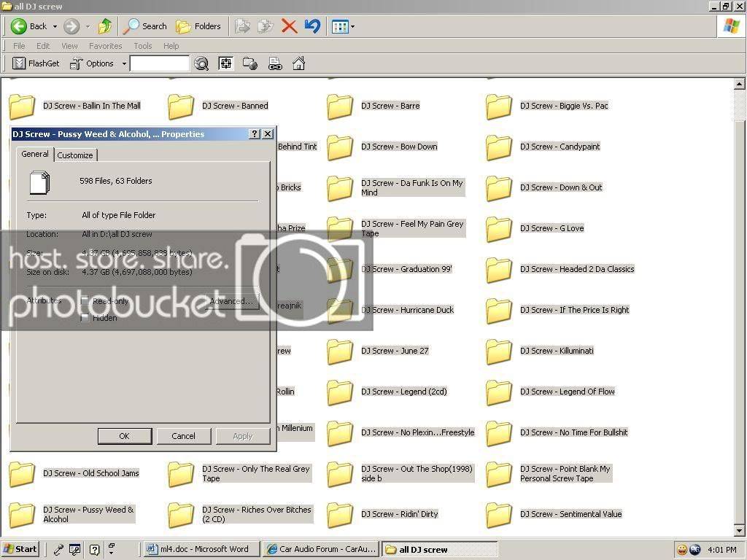The height and width of the screenshot is (560, 747).
Task: Click the blue Undo arrow icon
Action: click(x=312, y=26)
